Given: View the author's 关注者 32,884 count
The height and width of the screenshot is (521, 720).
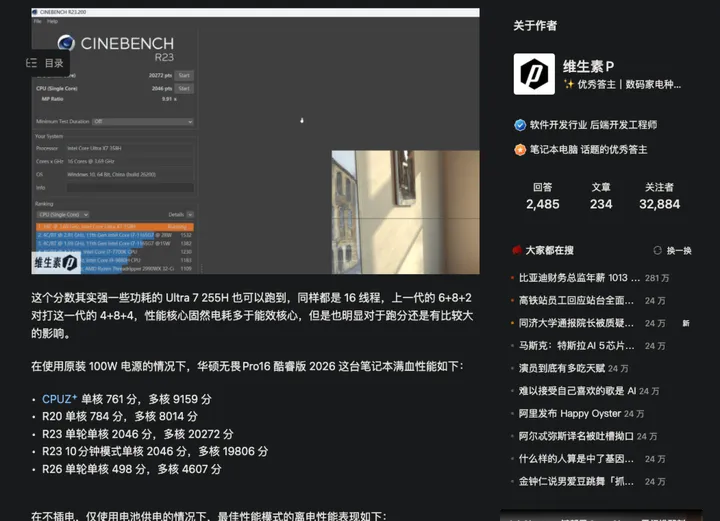Looking at the screenshot, I should 659,196.
